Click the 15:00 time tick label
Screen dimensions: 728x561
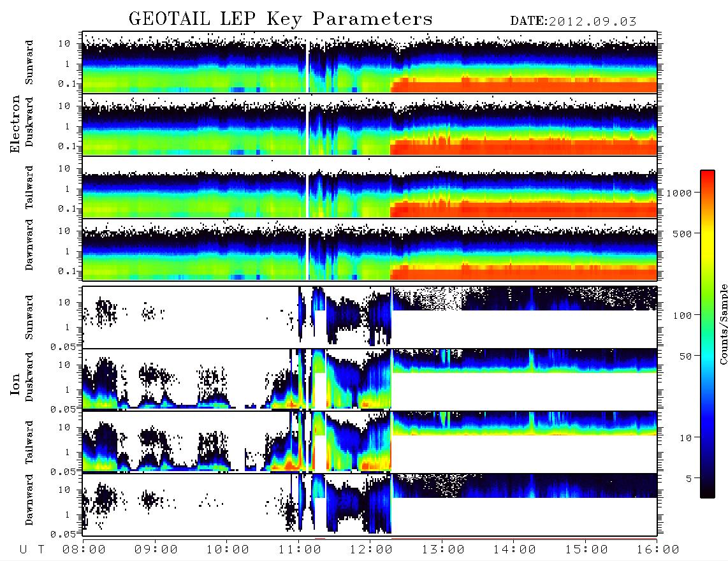(586, 550)
